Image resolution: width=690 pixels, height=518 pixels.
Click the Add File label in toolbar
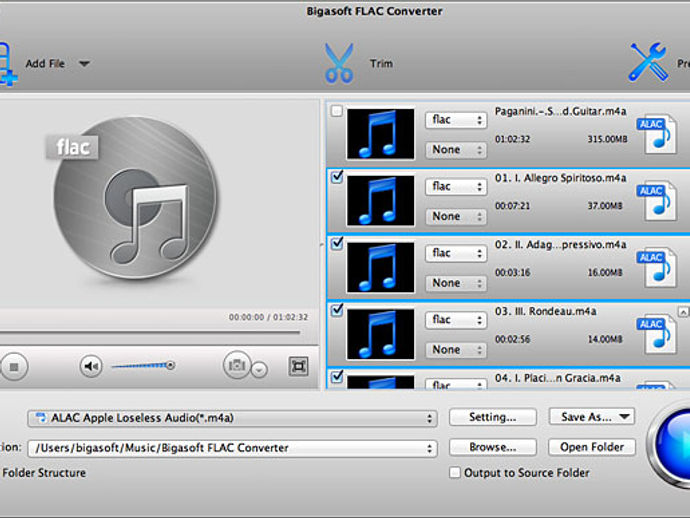tap(45, 64)
